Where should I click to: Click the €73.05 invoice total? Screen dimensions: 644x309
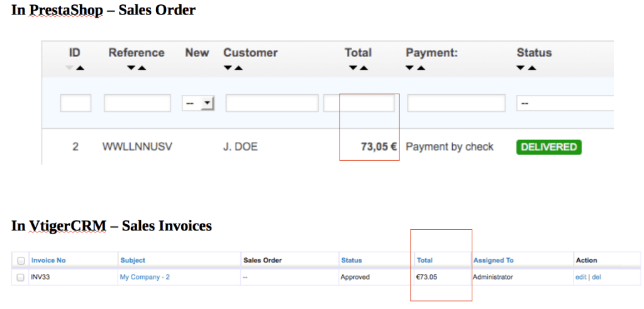426,277
